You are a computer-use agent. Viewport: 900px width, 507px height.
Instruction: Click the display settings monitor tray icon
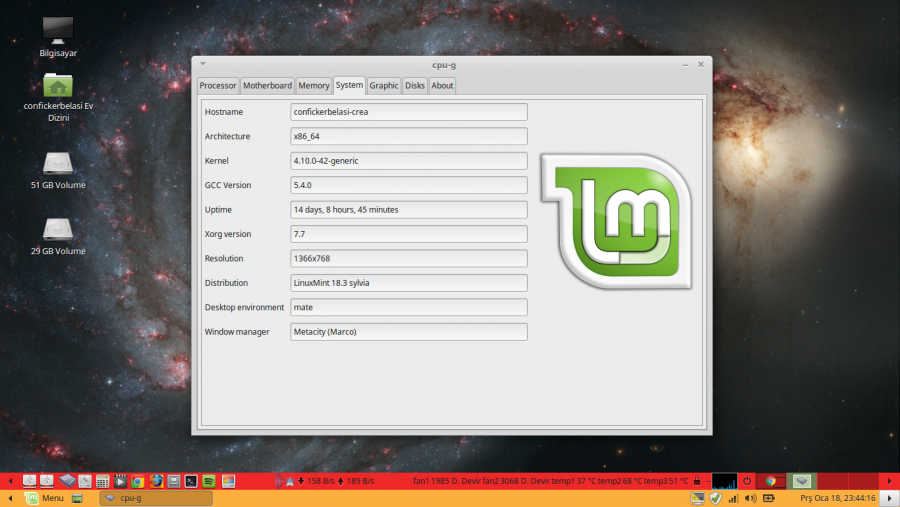pos(697,498)
